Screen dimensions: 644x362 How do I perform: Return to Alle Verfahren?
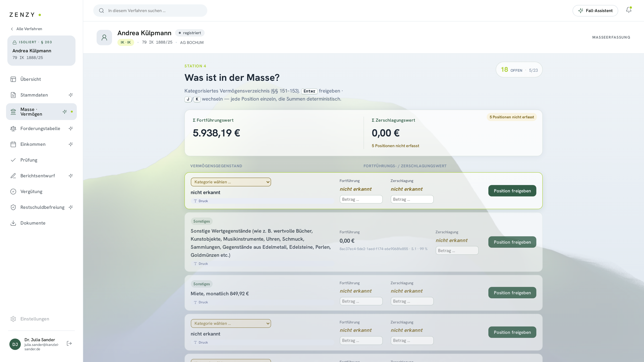[26, 29]
